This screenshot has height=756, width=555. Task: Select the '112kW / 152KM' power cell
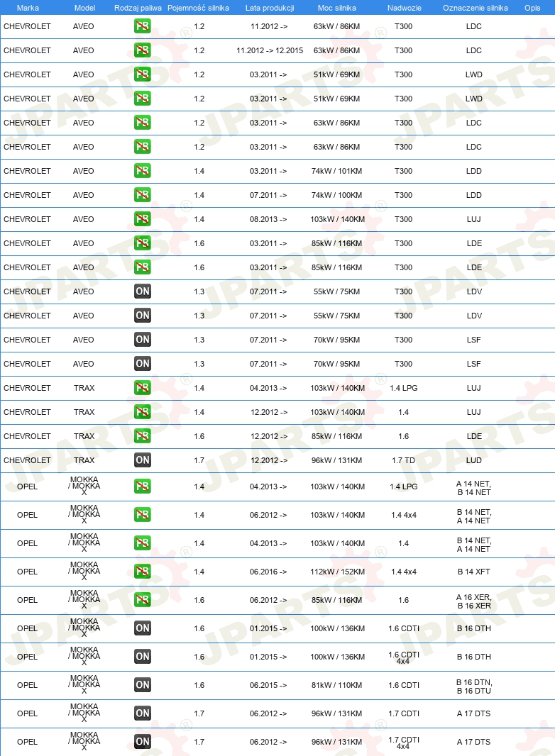pyautogui.click(x=337, y=572)
